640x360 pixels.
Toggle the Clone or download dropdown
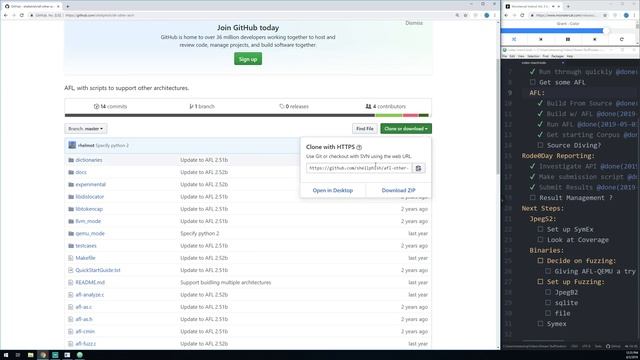tap(406, 129)
